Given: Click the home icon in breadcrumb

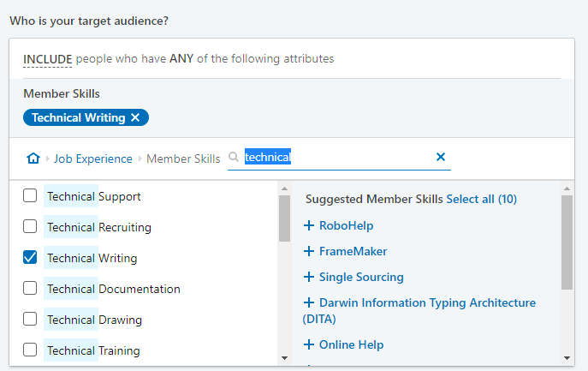Looking at the screenshot, I should [33, 159].
